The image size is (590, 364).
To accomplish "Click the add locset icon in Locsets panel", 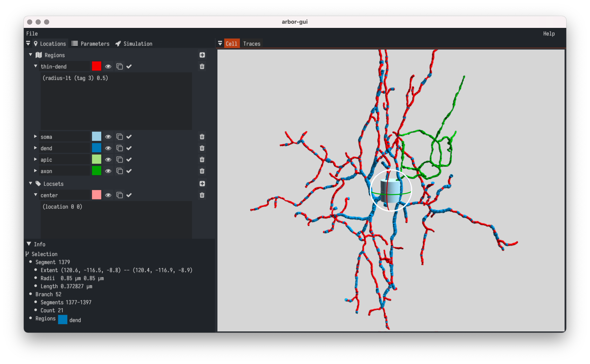I will (203, 183).
